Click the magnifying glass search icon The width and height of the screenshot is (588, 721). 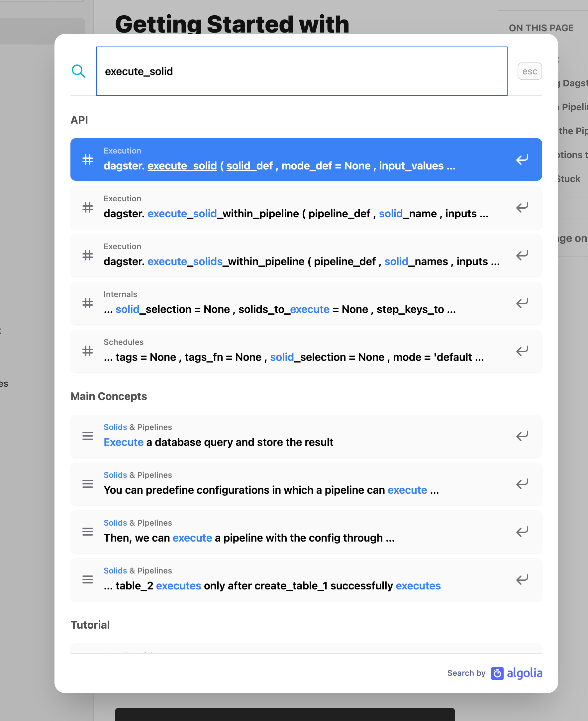(78, 71)
